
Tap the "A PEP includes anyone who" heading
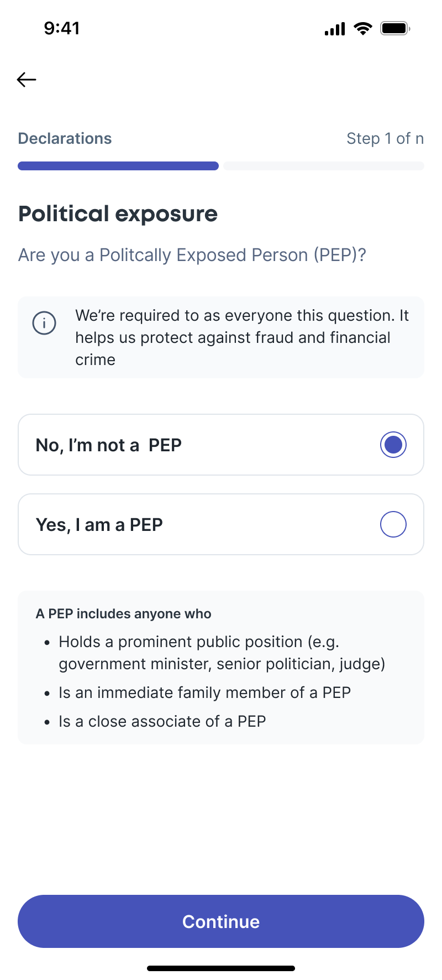click(124, 614)
